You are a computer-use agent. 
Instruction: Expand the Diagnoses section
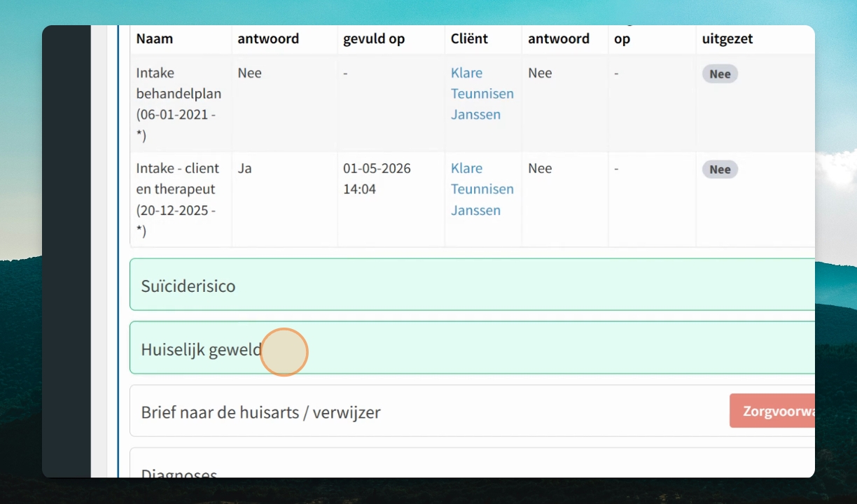coord(472,463)
